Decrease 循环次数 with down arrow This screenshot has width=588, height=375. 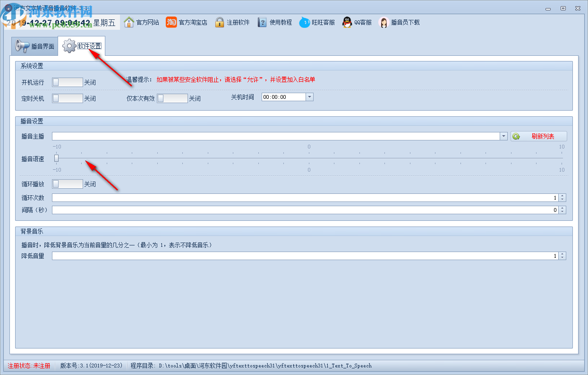click(x=562, y=200)
